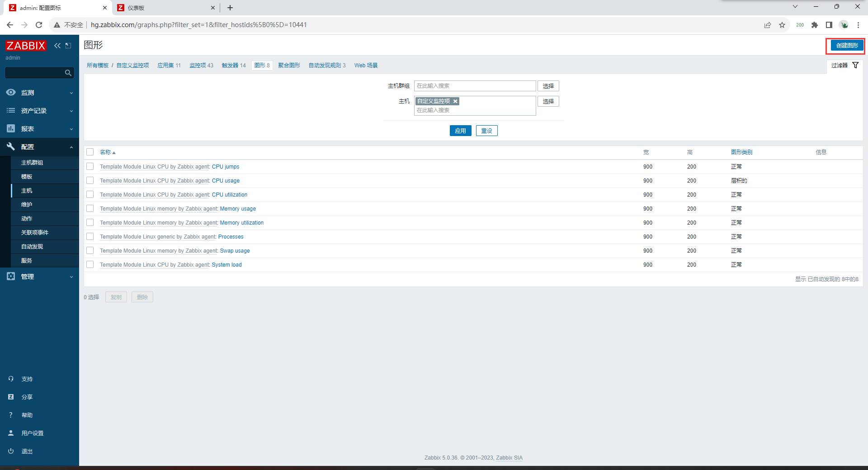Click the logout power icon
Screen dimensions: 868x470
pyautogui.click(x=11, y=451)
